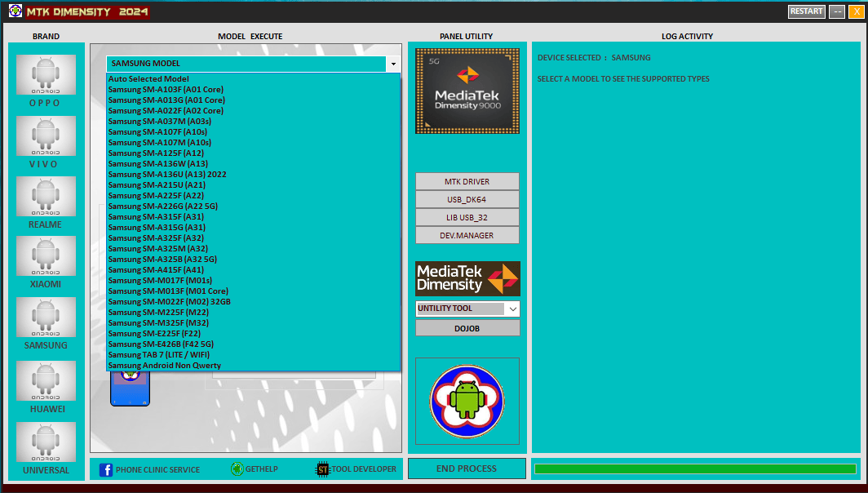Pick Samsung SM-M325F (M32) entry

point(253,323)
